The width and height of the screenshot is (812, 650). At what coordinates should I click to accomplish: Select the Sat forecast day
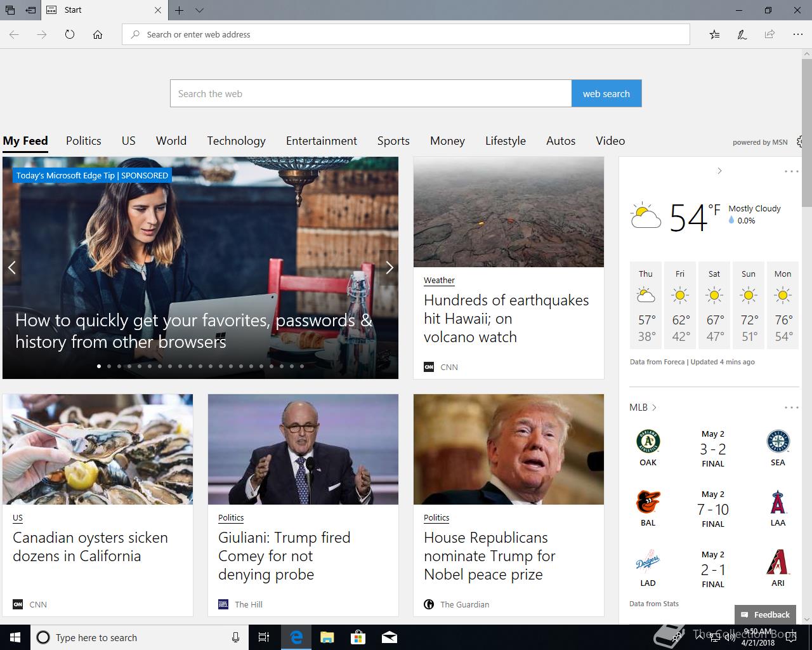714,305
